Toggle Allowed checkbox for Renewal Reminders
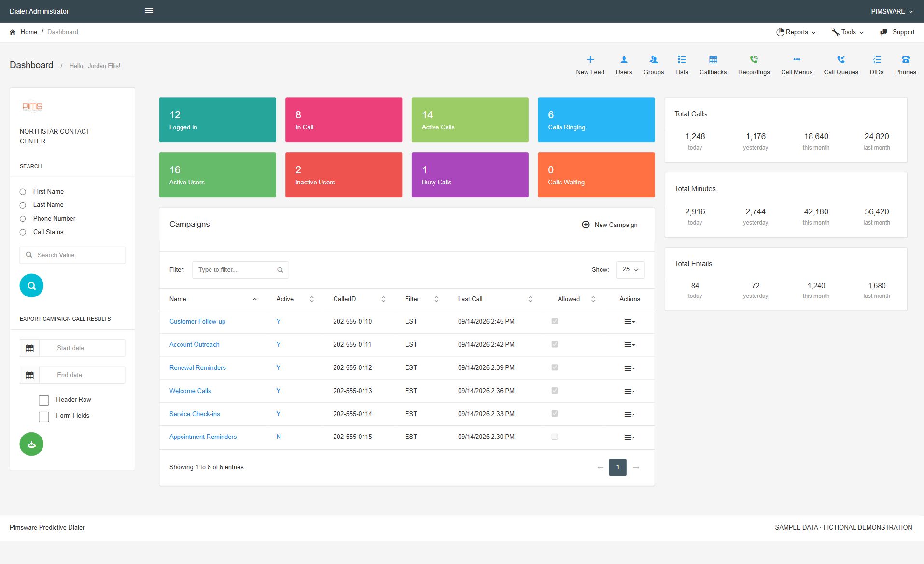This screenshot has height=564, width=924. [x=555, y=367]
